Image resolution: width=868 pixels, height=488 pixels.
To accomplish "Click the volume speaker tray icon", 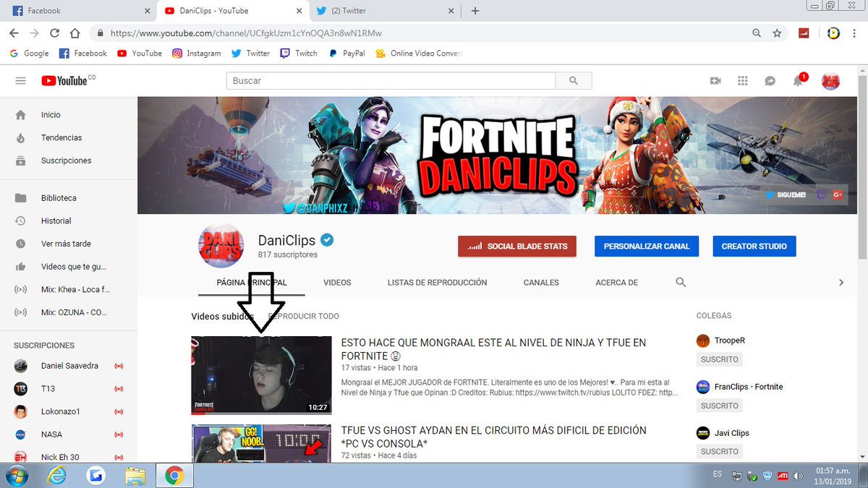I will click(x=798, y=476).
